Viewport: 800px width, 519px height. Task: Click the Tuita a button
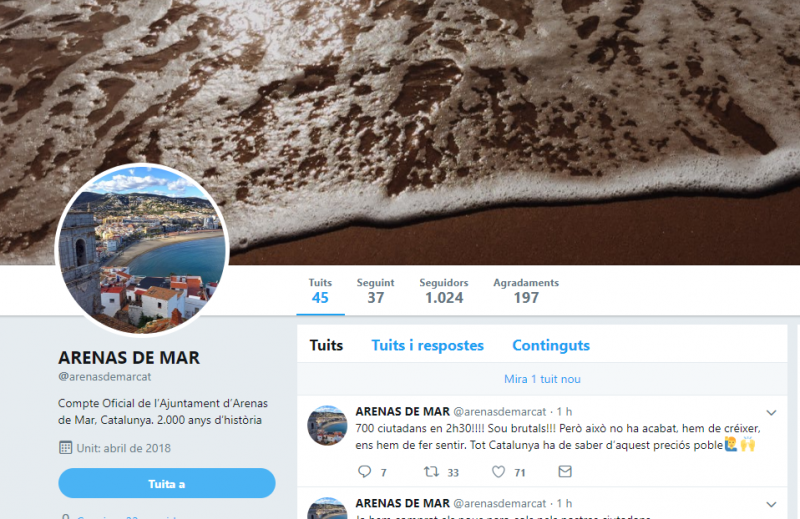167,483
